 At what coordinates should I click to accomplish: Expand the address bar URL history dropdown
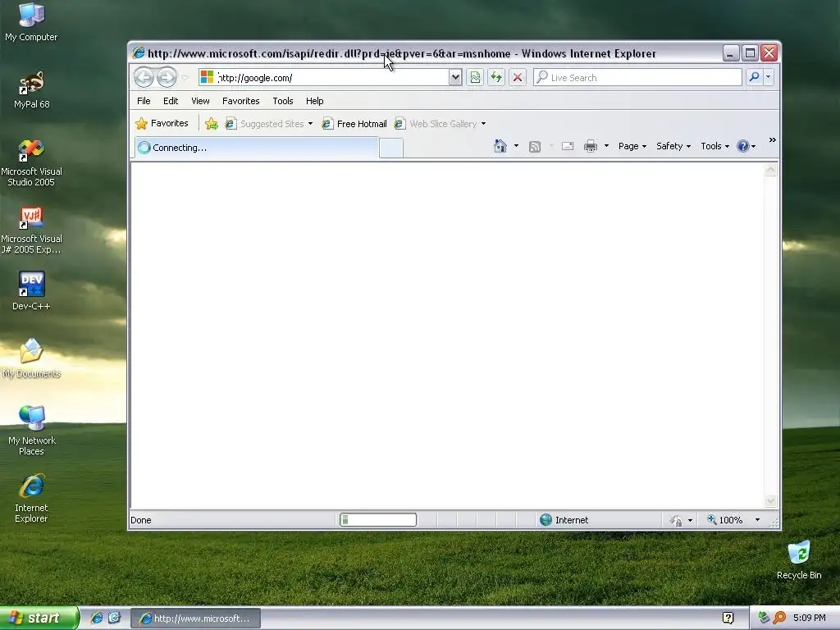click(455, 78)
